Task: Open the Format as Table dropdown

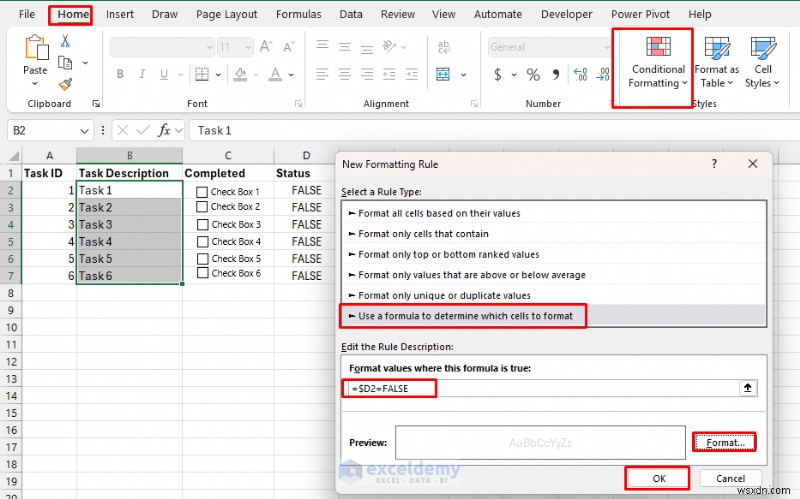Action: [x=716, y=62]
